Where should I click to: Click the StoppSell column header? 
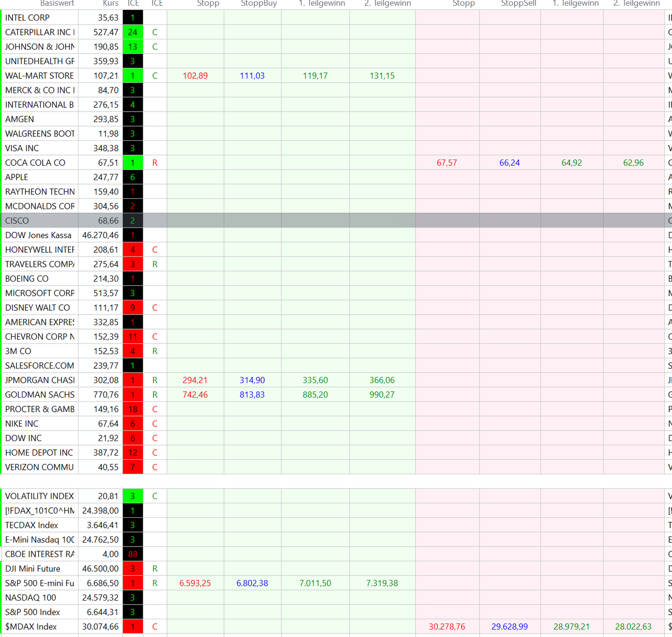(x=518, y=3)
